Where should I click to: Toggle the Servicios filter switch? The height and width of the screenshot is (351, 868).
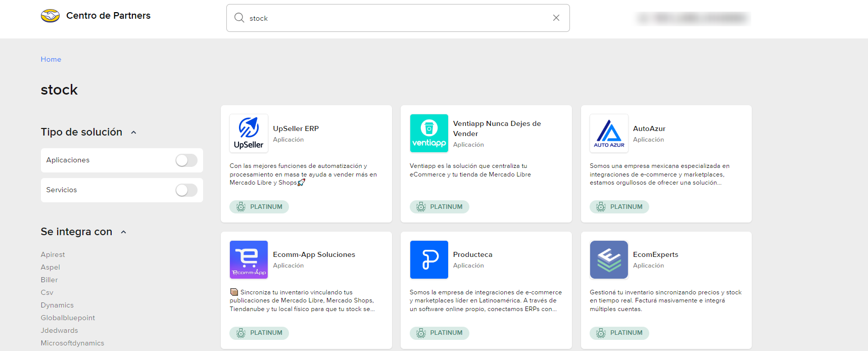(x=186, y=190)
